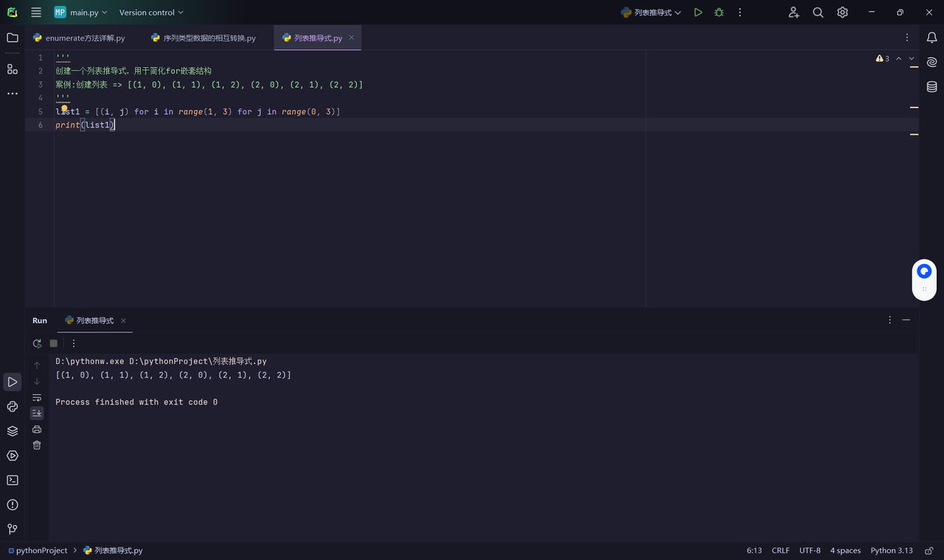Click the console output list result line

[x=173, y=375]
